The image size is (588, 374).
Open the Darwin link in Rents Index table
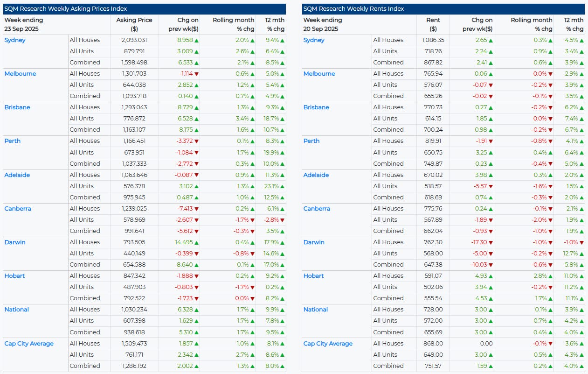(314, 242)
